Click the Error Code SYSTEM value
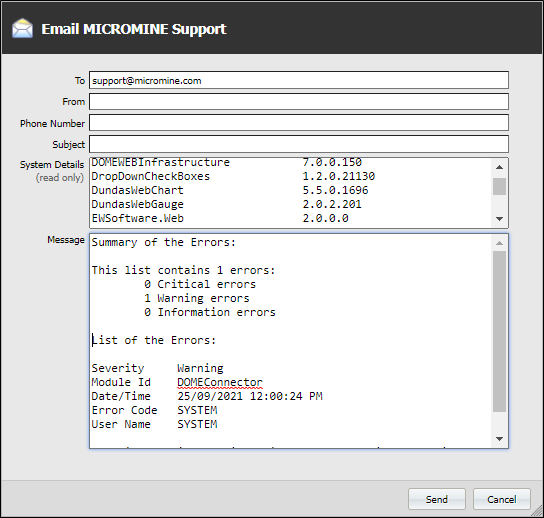The image size is (544, 518). 197,410
